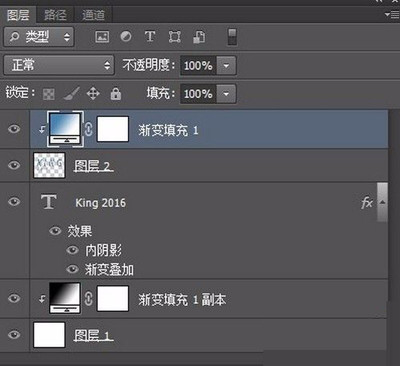
Task: Select layer name King 2016
Action: (100, 203)
